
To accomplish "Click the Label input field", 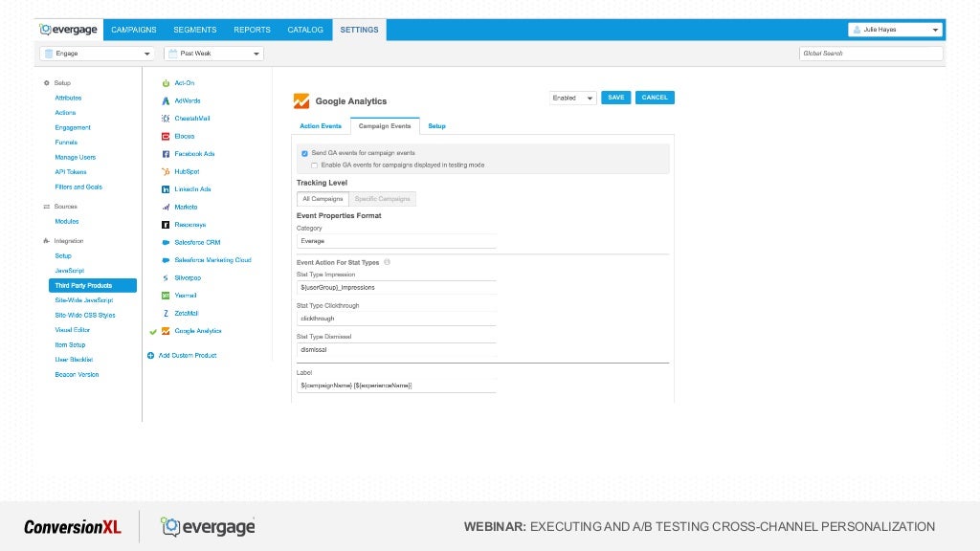I will coord(396,386).
